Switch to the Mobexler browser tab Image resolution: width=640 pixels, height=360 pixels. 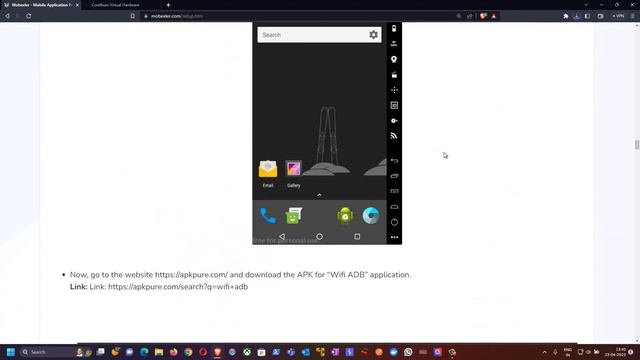[x=40, y=5]
